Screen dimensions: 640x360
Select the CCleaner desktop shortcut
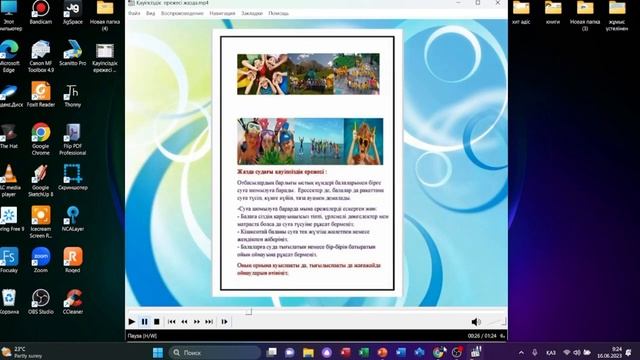pos(73,302)
